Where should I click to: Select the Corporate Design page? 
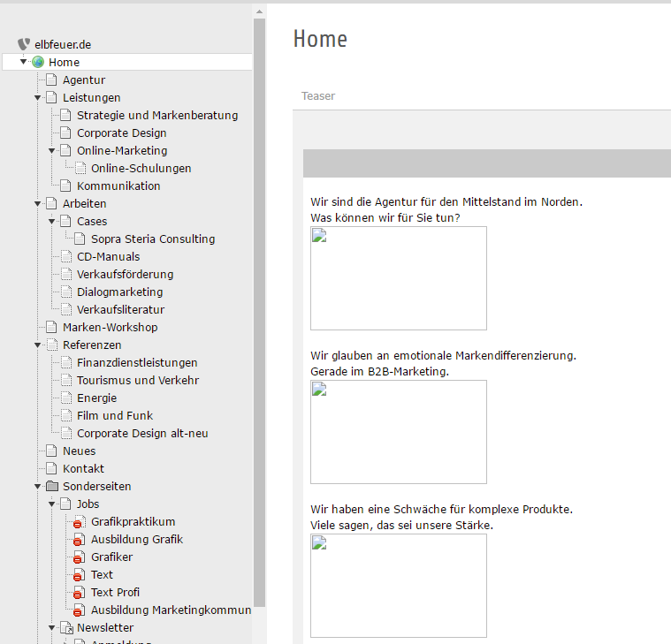(121, 133)
